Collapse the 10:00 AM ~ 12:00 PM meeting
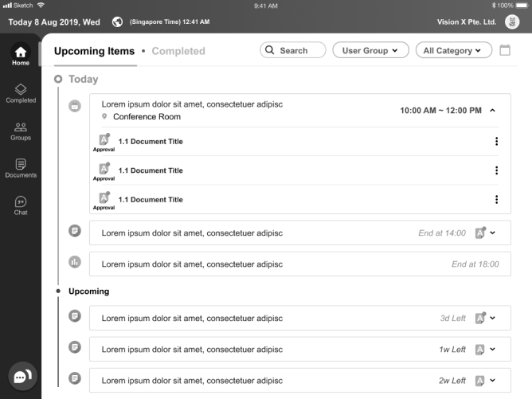Image resolution: width=532 pixels, height=399 pixels. (493, 111)
